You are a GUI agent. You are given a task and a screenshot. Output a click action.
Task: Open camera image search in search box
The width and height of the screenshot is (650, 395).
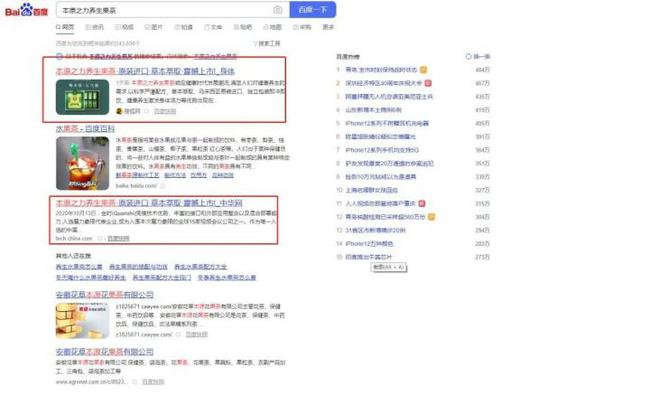click(x=278, y=10)
